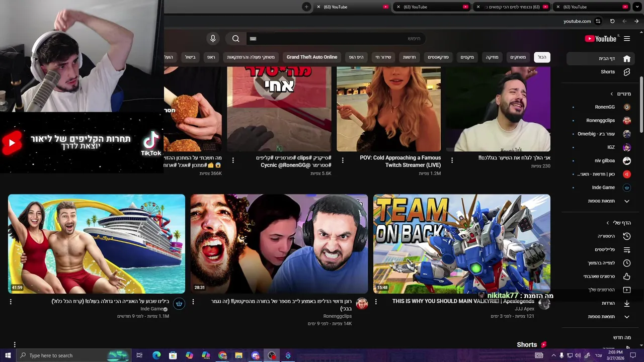Open Task View on the taskbar
644x362 pixels.
point(139,355)
